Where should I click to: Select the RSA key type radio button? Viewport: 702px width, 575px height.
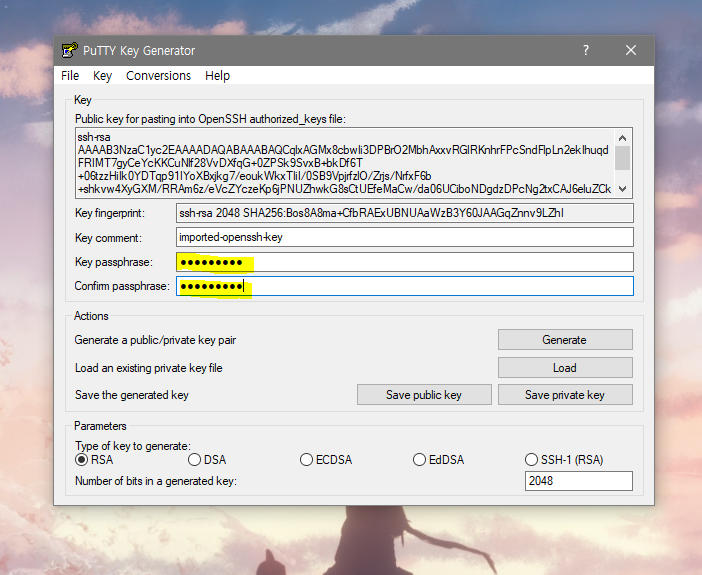point(81,460)
